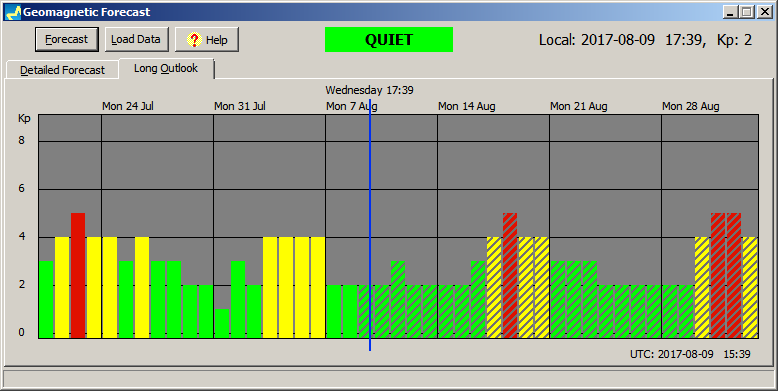Click the solid red Kp 5 bar
This screenshot has width=778, height=391.
(x=78, y=276)
